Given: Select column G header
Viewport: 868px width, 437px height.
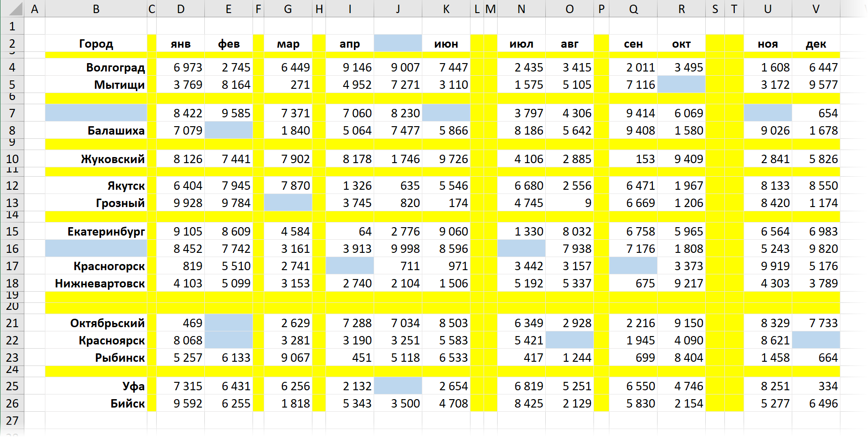Looking at the screenshot, I should point(288,9).
